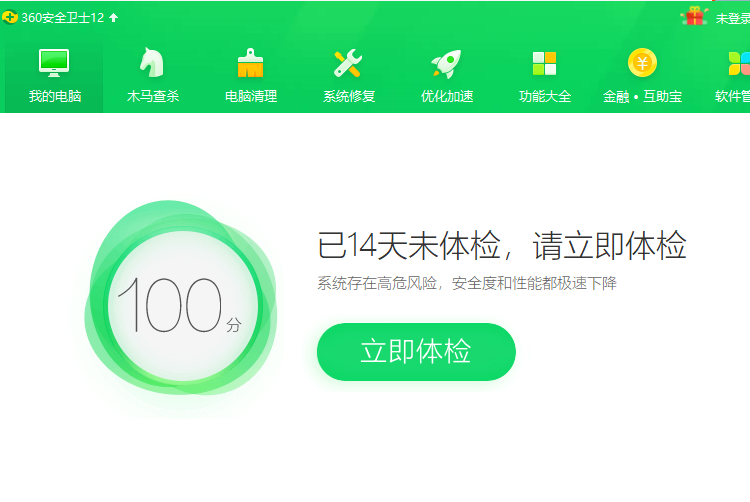The width and height of the screenshot is (750, 502).
Task: Open the partially visible 软件管家 icon
Action: click(x=736, y=64)
